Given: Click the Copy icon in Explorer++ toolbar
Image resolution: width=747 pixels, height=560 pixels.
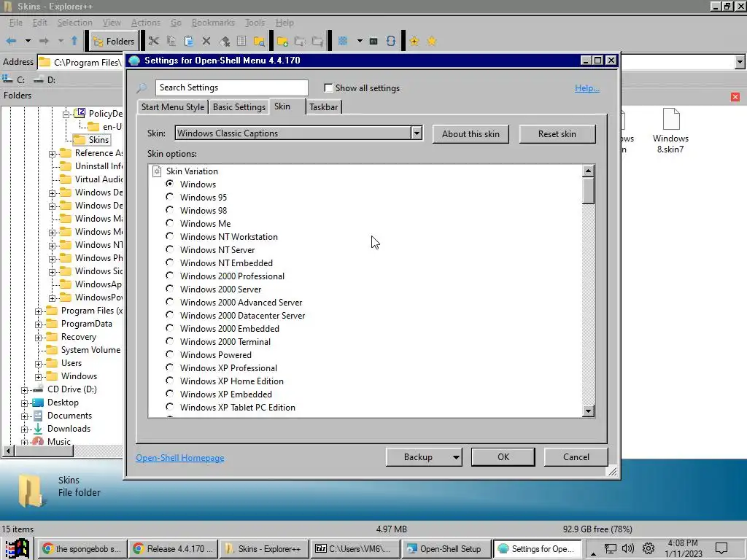Looking at the screenshot, I should coord(171,41).
